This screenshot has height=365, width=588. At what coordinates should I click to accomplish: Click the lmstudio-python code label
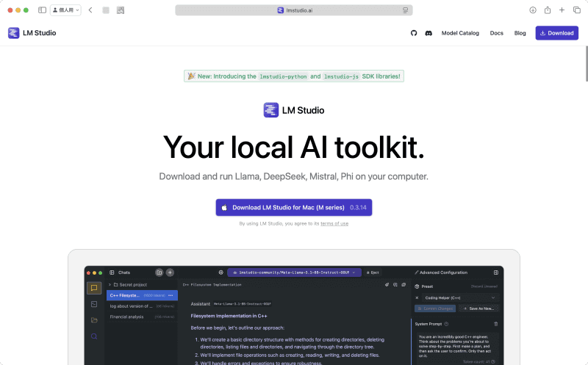click(x=283, y=76)
